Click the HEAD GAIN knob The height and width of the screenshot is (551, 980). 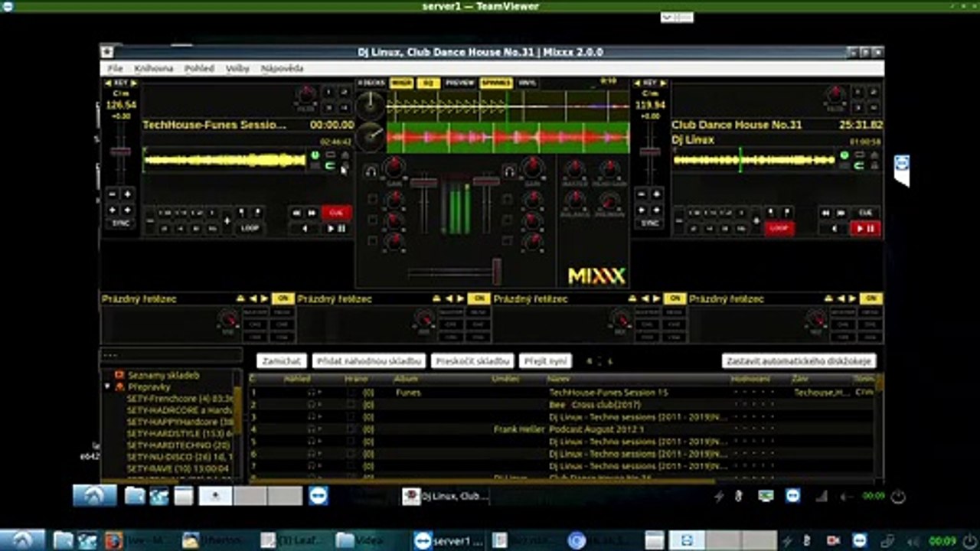click(609, 171)
